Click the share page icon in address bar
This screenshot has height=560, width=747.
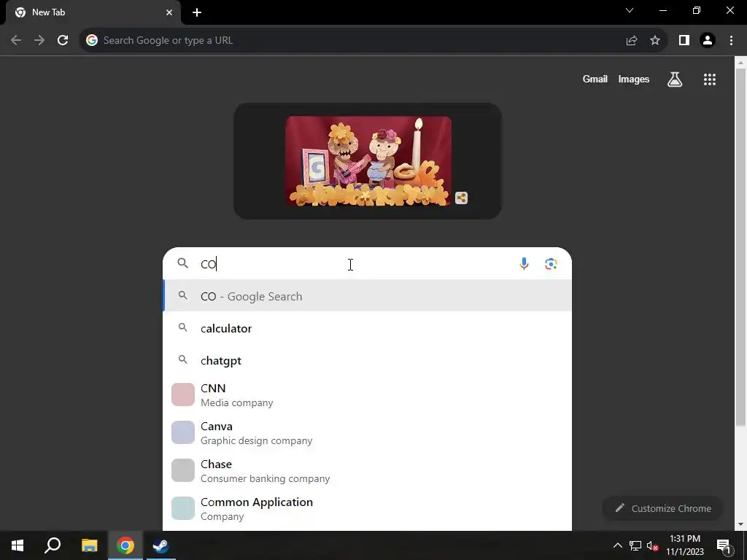click(x=632, y=41)
